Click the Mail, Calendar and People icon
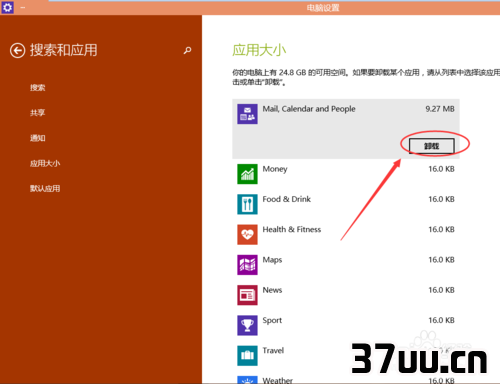 (247, 114)
